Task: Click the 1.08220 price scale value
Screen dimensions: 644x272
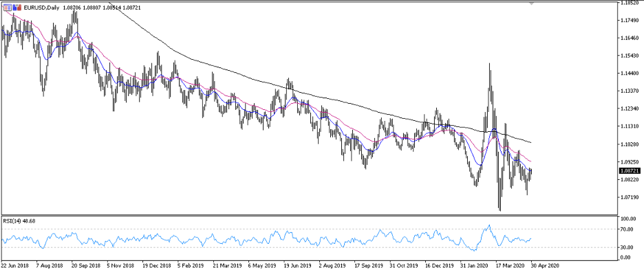Action: [x=630, y=179]
